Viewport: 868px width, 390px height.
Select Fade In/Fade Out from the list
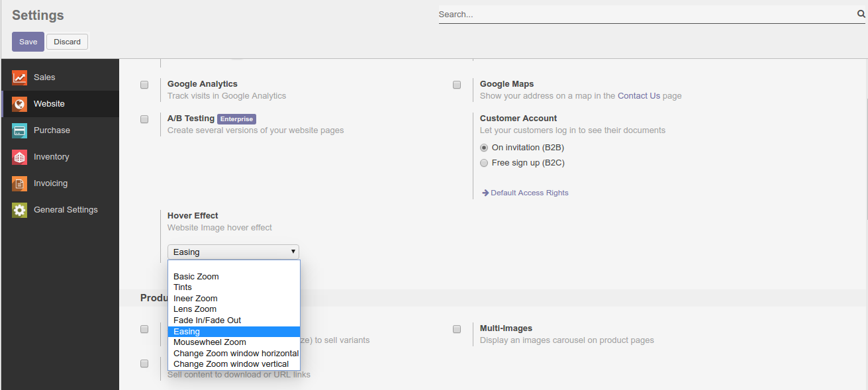tap(207, 320)
